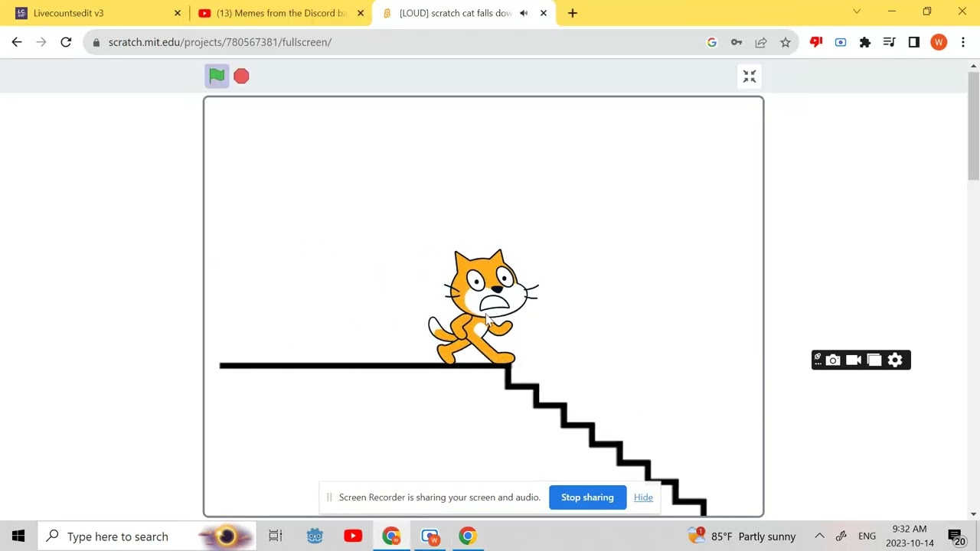Close the scratch cat falls tab
The image size is (980, 551).
point(544,13)
